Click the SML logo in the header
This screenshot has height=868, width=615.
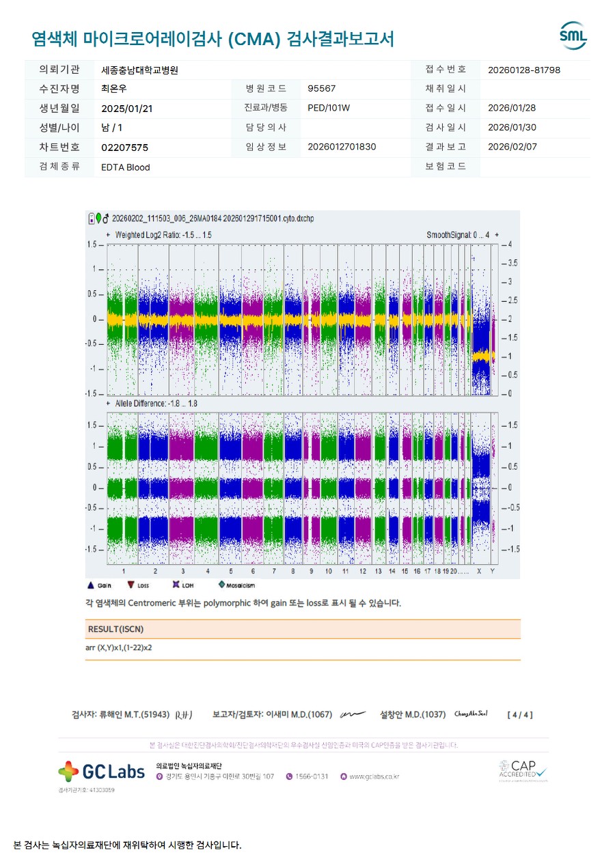point(573,36)
